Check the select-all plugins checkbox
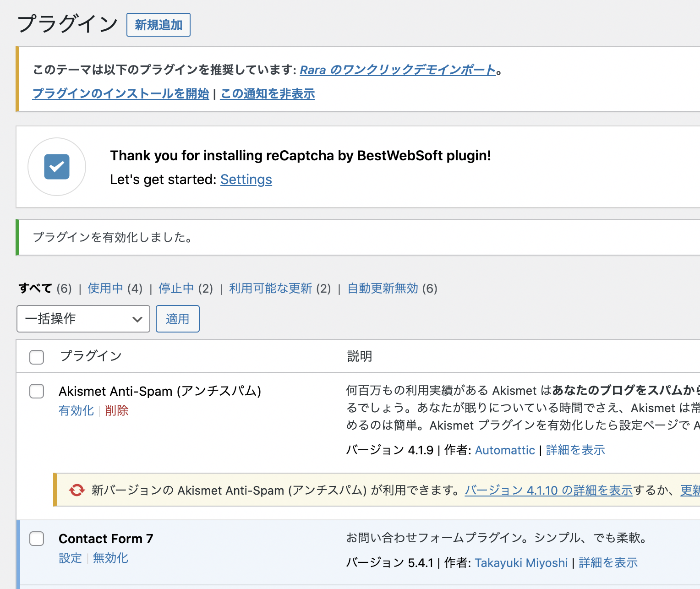The width and height of the screenshot is (700, 589). [37, 357]
